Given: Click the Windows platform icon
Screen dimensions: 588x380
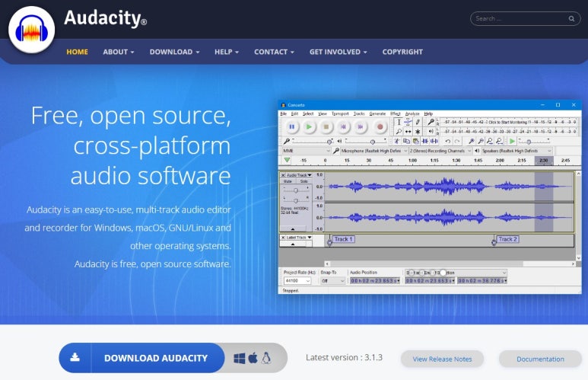Looking at the screenshot, I should [240, 358].
